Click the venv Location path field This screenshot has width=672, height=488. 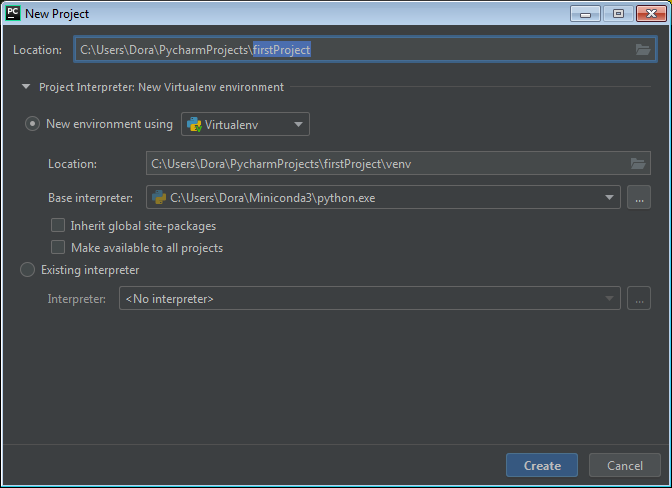tap(398, 163)
